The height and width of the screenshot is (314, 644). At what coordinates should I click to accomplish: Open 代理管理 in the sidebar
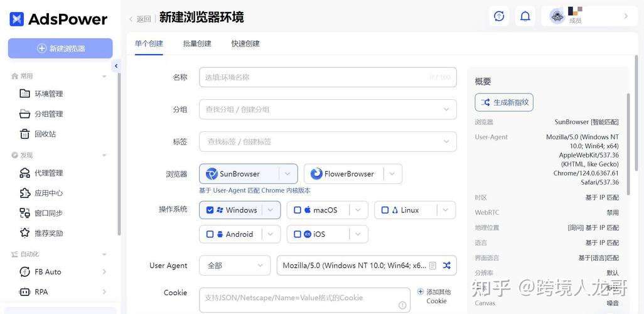[x=41, y=173]
